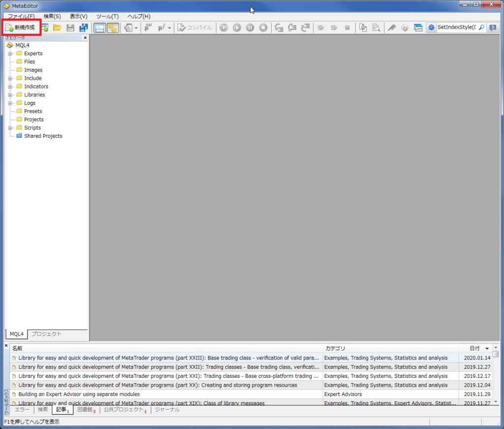Viewport: 504px width, 429px height.
Task: Expand the Experts folder in Navigator
Action: [x=10, y=54]
